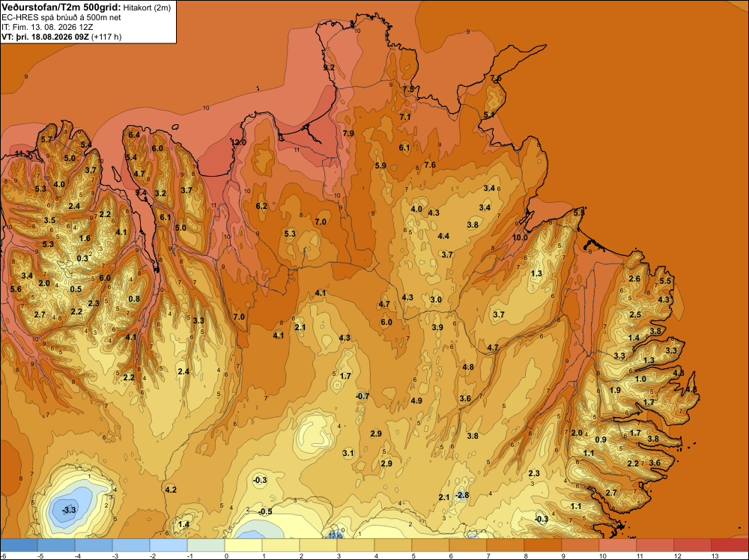Select the EC-HRES spá brúuð line
Image resolution: width=749 pixels, height=560 pixels.
coord(61,17)
